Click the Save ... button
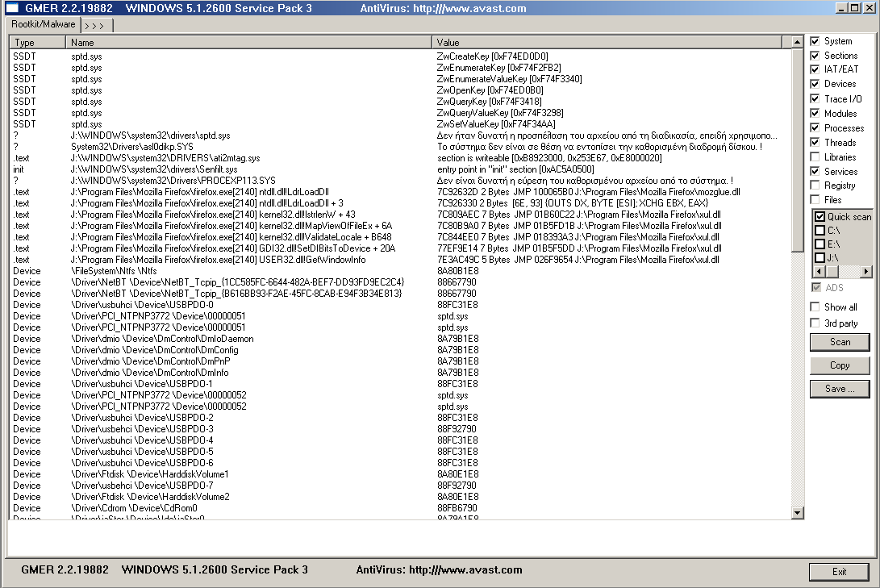Viewport: 880px width, 588px height. 840,389
